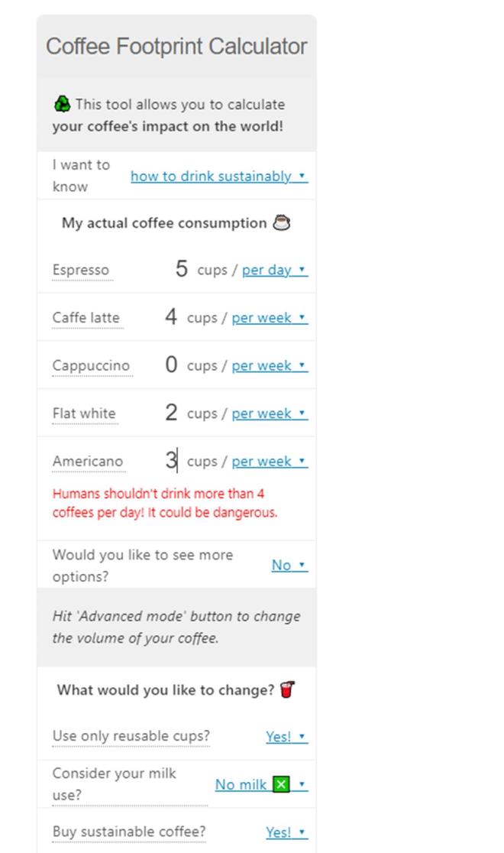
Task: Toggle 'see more options' No dropdown
Action: click(x=289, y=565)
